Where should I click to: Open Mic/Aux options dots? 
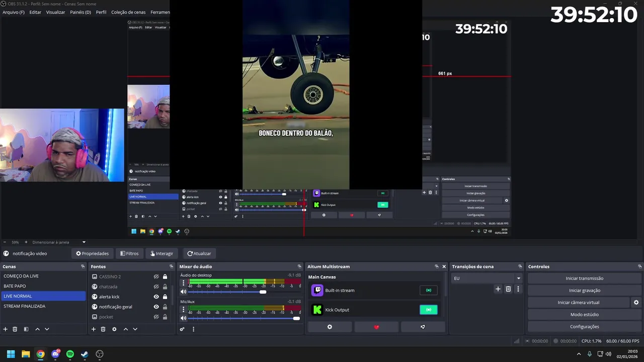click(183, 310)
